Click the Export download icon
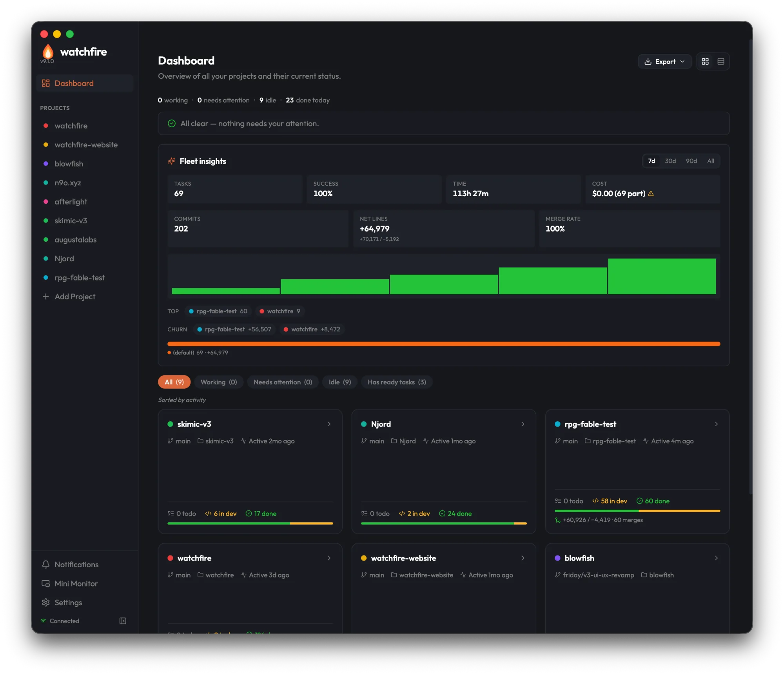Screen dimensions: 784x675 pyautogui.click(x=648, y=62)
